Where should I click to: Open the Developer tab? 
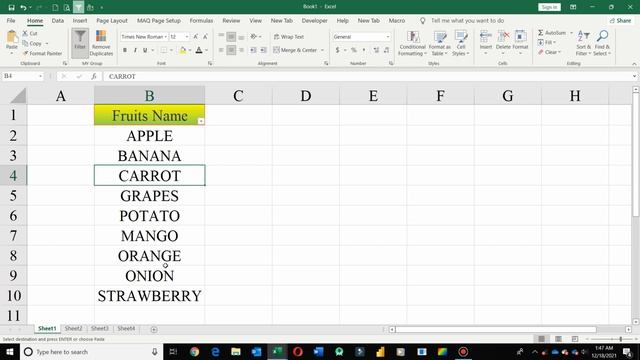click(314, 20)
